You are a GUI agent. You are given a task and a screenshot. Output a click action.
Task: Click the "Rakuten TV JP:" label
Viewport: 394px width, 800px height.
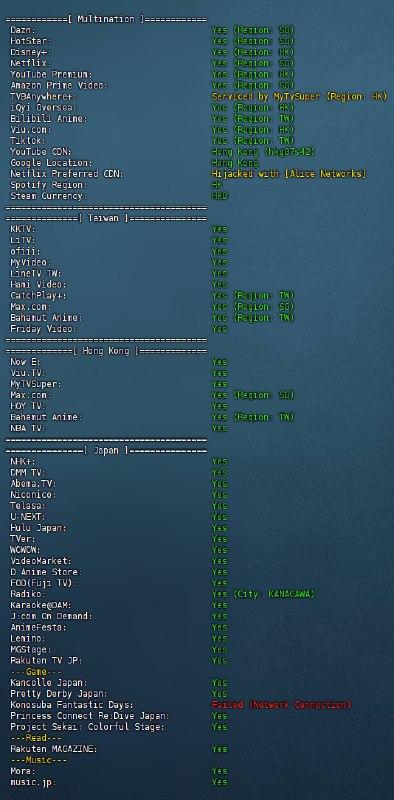(46, 660)
